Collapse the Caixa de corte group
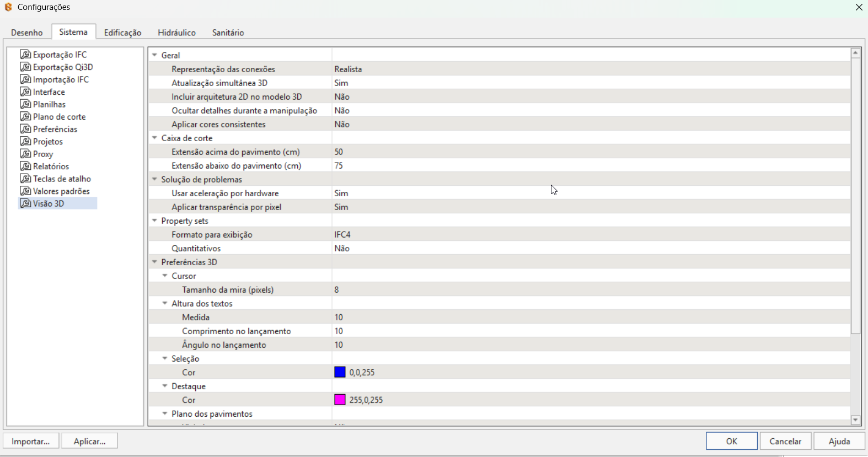This screenshot has height=457, width=868. click(x=155, y=138)
